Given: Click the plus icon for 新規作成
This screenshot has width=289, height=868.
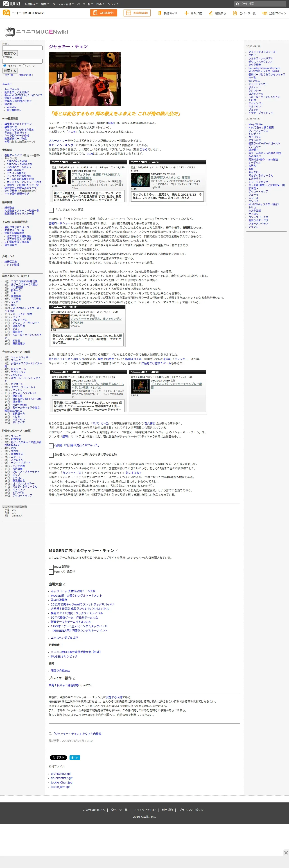Looking at the screenshot, I should [186, 13].
